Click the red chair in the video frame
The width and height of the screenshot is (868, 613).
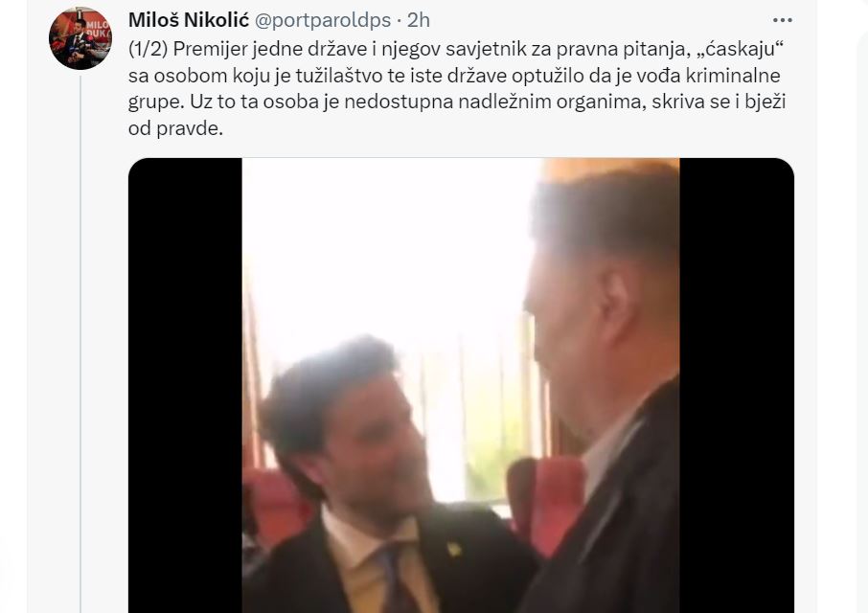coord(545,504)
